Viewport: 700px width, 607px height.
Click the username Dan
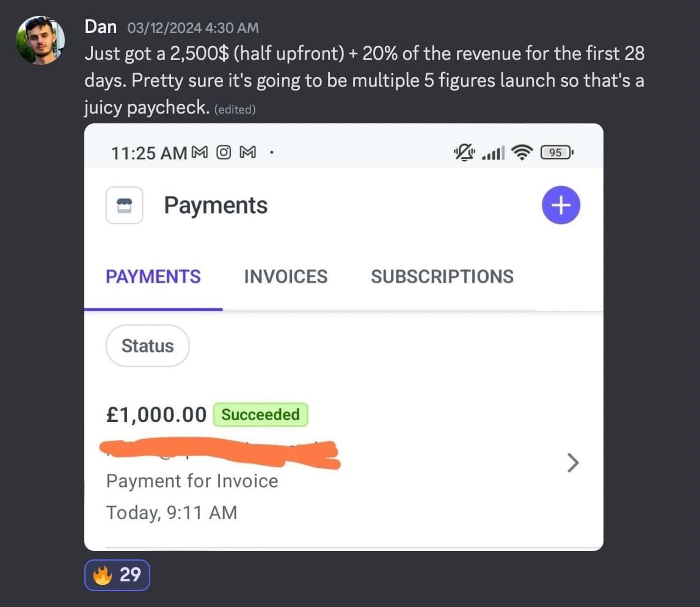[101, 27]
